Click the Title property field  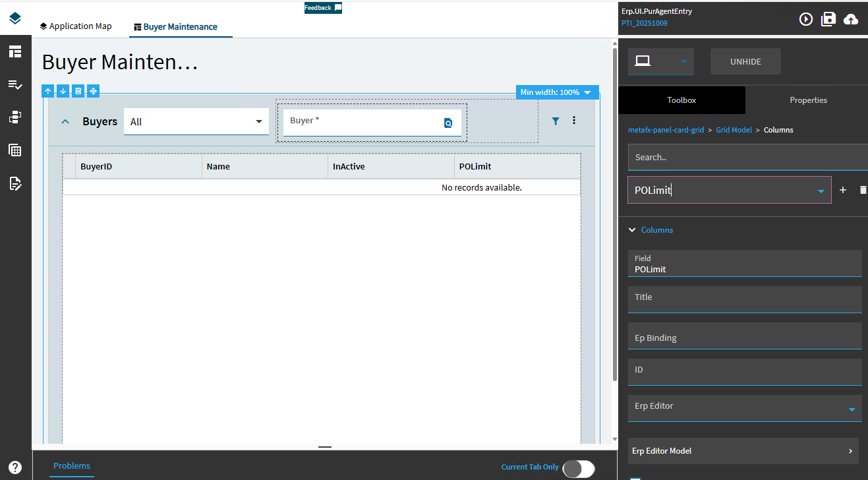tap(745, 299)
